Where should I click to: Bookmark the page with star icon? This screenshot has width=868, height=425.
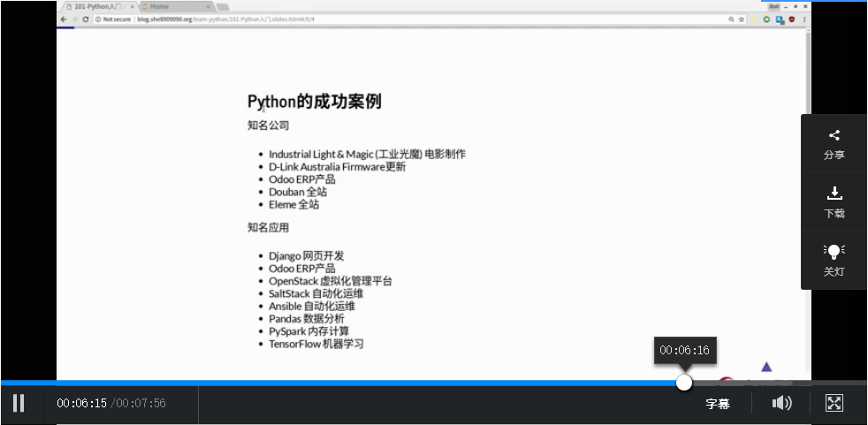pyautogui.click(x=742, y=19)
